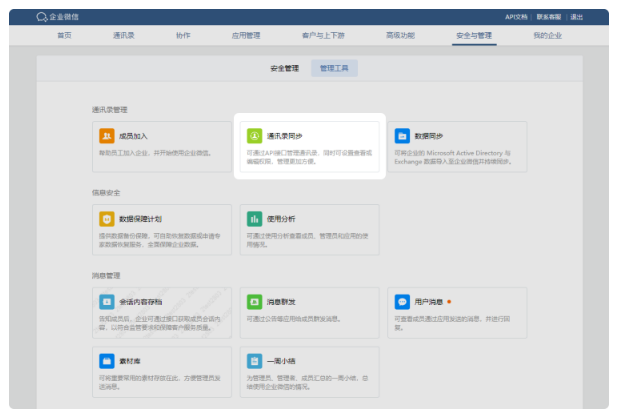The height and width of the screenshot is (419, 619).
Task: Click the 一周小结 calendar icon
Action: pyautogui.click(x=254, y=360)
